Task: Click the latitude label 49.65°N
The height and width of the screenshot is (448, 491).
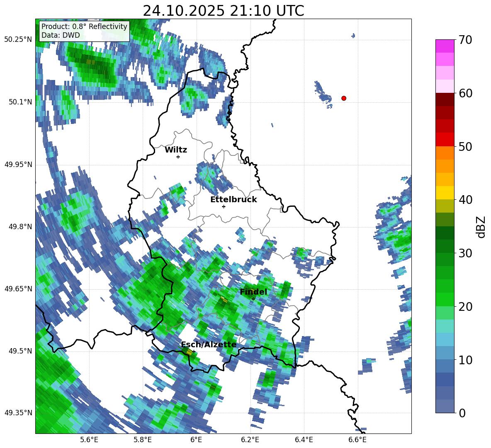Action: pos(18,288)
